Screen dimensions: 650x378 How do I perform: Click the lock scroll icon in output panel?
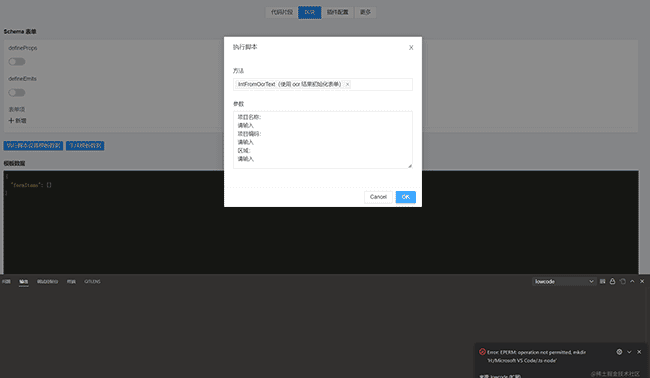(x=612, y=281)
